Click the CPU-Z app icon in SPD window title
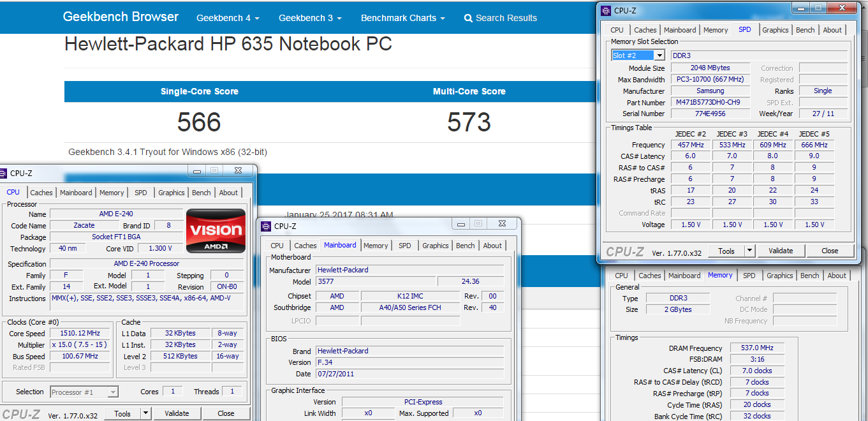 click(x=605, y=10)
